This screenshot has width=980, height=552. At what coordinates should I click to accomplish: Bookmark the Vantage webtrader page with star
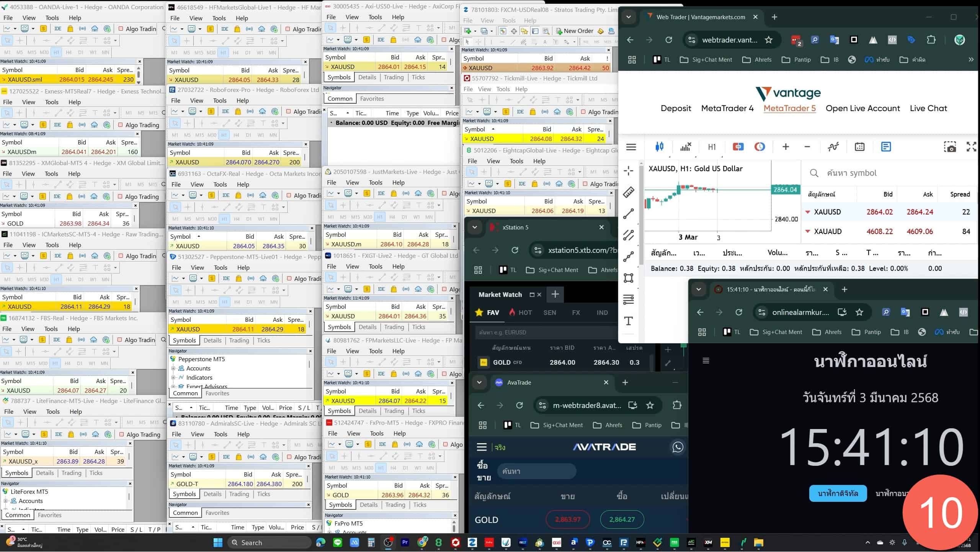pos(769,40)
